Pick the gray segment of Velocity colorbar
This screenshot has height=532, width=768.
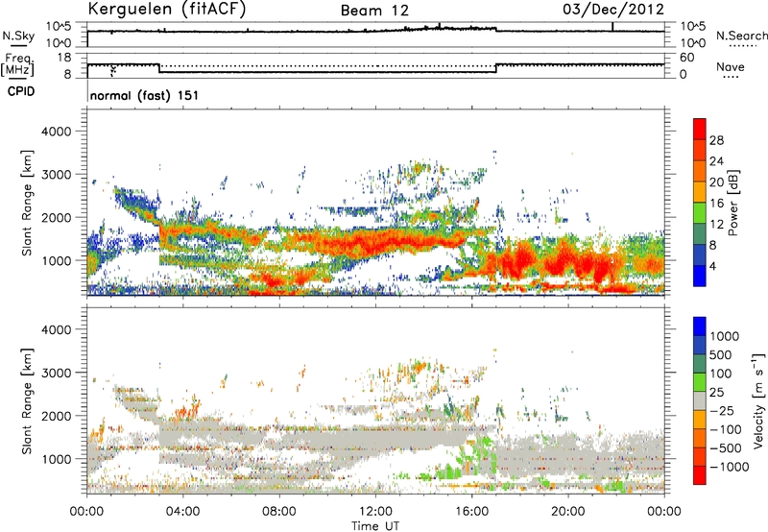(700, 400)
